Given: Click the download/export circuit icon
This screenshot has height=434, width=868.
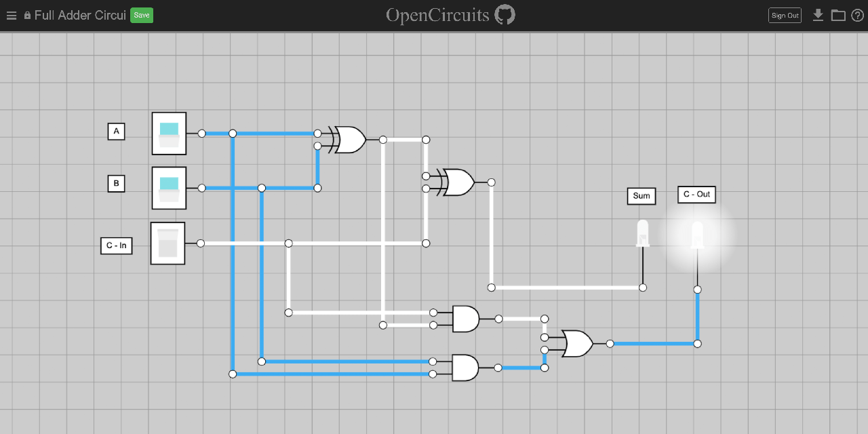Looking at the screenshot, I should pyautogui.click(x=818, y=14).
